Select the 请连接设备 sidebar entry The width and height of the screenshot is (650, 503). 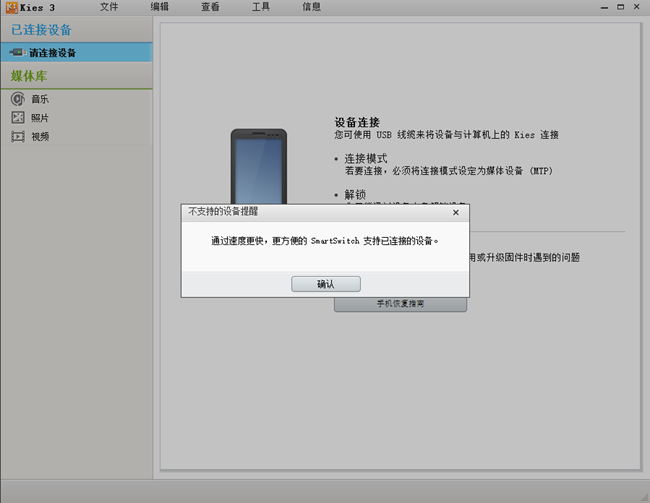tap(52, 52)
